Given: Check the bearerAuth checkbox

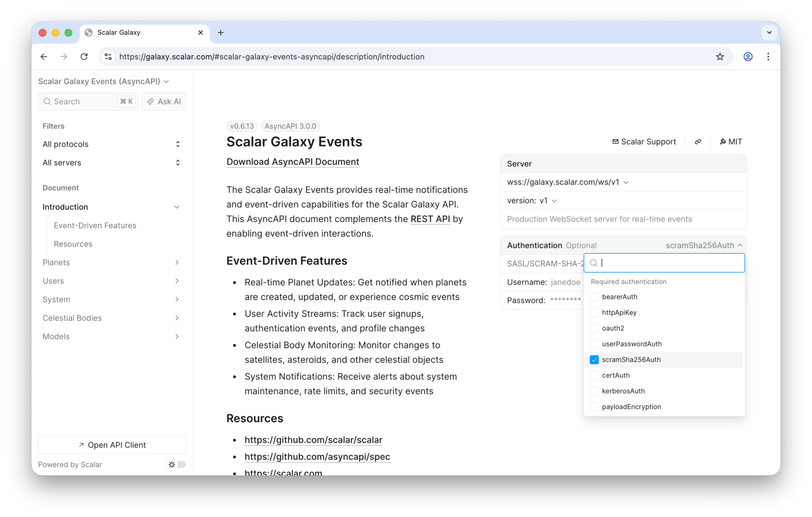Looking at the screenshot, I should pos(594,297).
